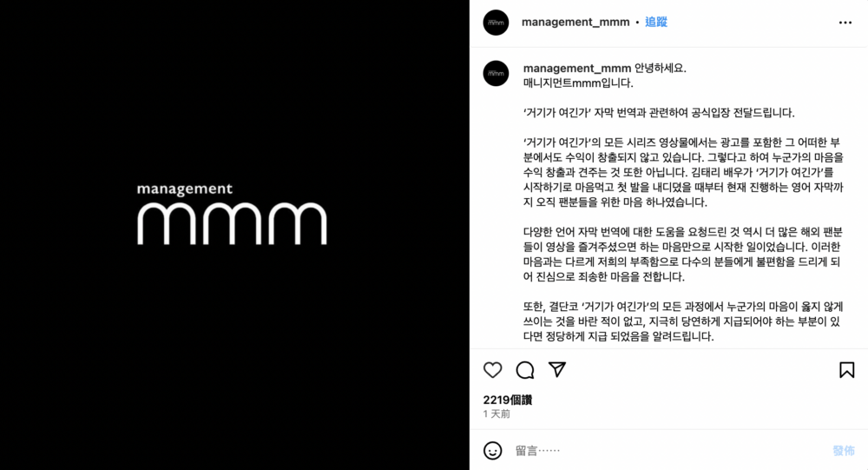The width and height of the screenshot is (868, 470).
Task: Open management_mmm username in header
Action: click(575, 23)
